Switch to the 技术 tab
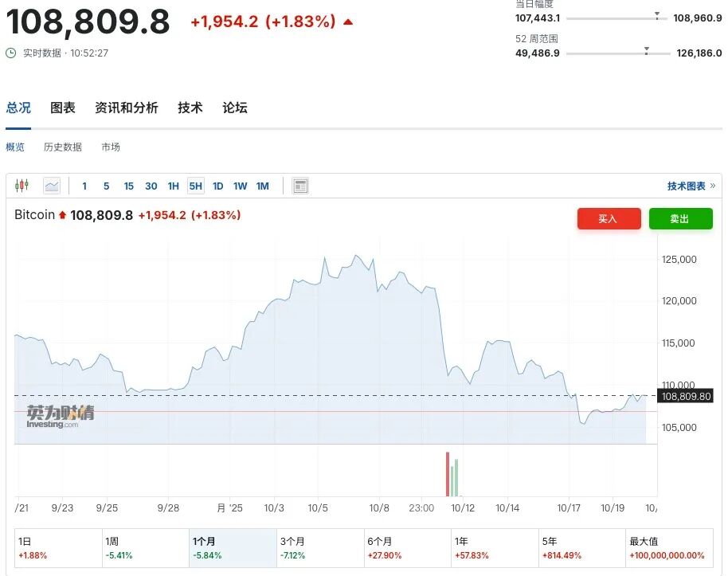Viewport: 728px width, 576px height. [190, 108]
